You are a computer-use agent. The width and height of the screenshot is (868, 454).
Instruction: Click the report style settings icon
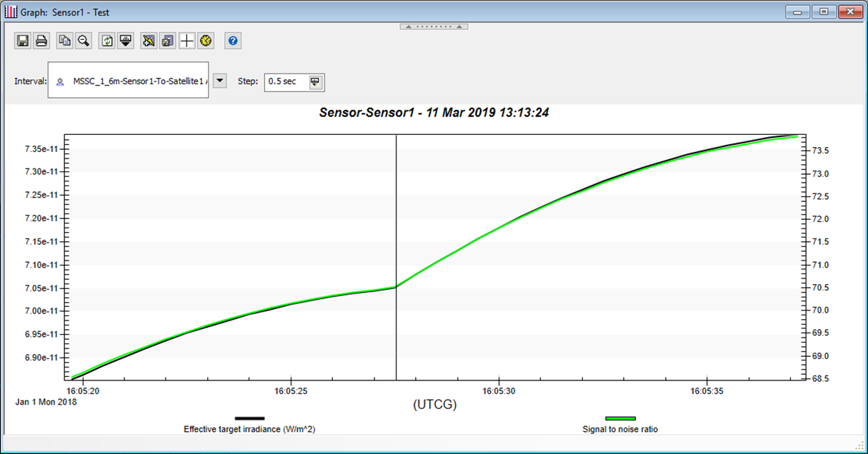click(168, 41)
